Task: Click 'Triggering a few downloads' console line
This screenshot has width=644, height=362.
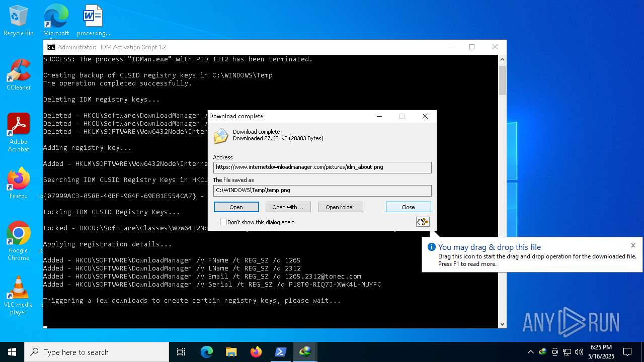Action: (192, 301)
